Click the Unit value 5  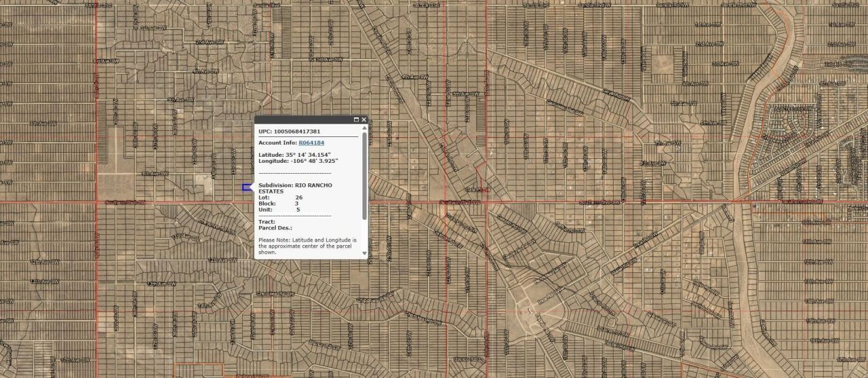[298, 210]
